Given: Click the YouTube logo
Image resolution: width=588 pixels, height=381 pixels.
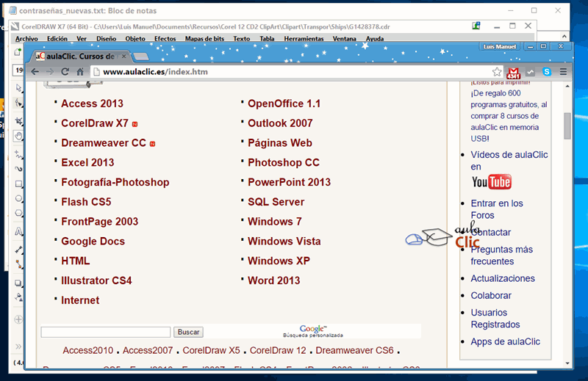Looking at the screenshot, I should pos(491,182).
